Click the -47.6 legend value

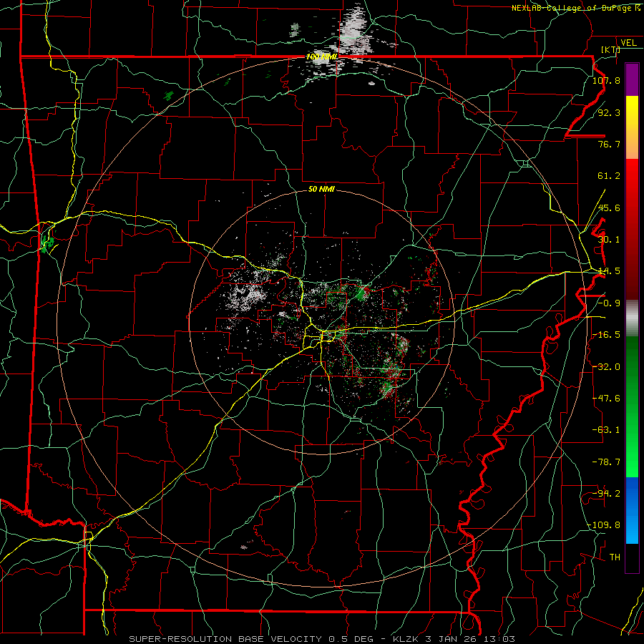point(606,398)
